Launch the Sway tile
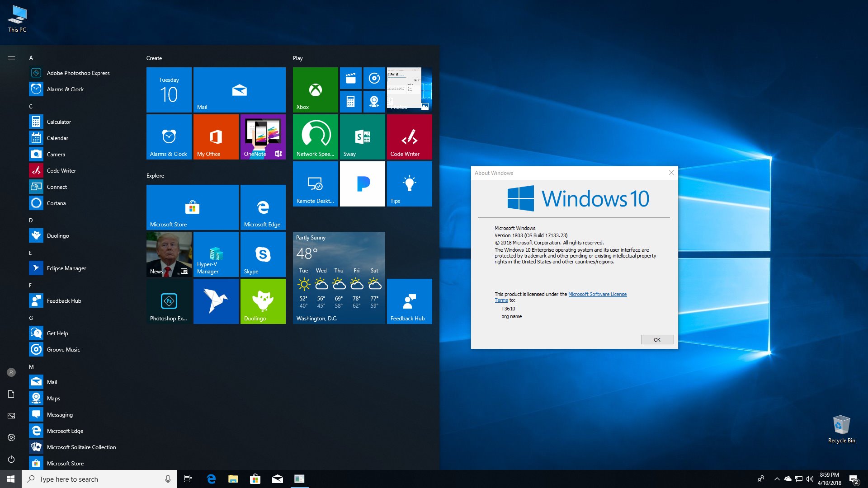This screenshot has height=488, width=868. point(363,137)
